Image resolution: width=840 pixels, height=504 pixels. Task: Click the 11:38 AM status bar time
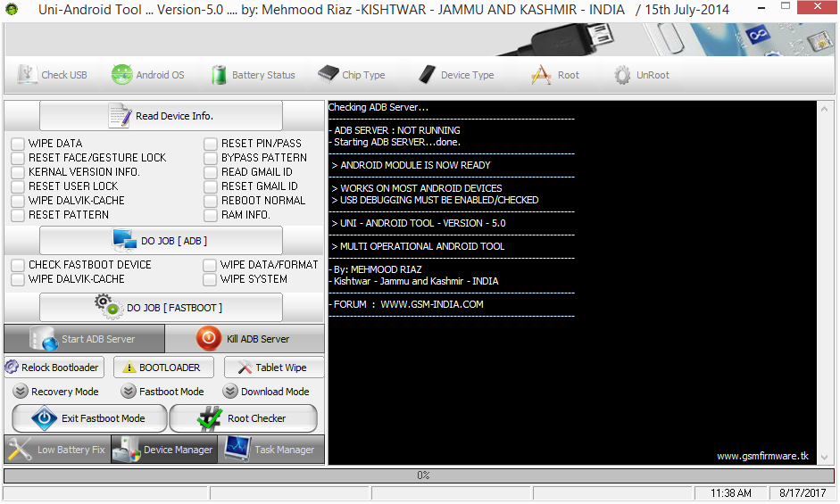(x=731, y=492)
